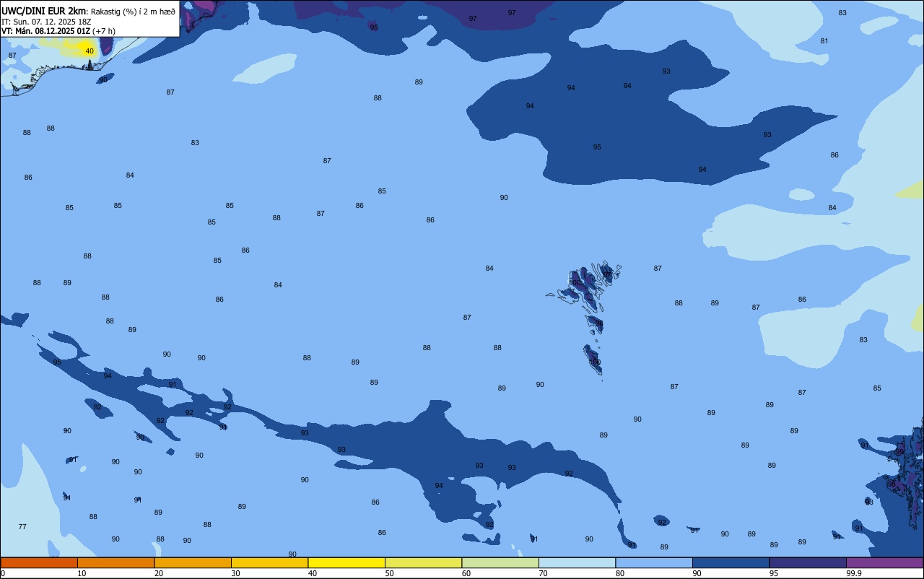Select the '81' humidity value on the map
Viewport: 924px width, 579px height.
click(x=824, y=41)
